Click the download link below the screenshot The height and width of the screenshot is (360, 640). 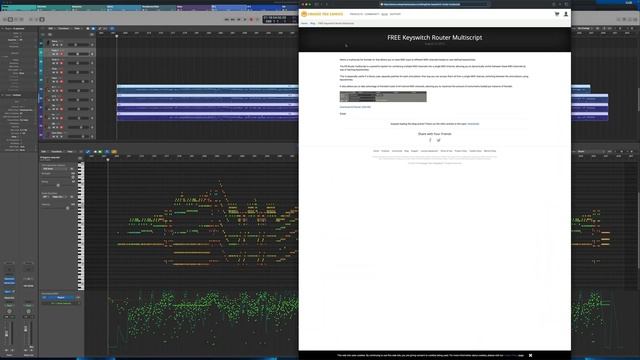tap(355, 107)
